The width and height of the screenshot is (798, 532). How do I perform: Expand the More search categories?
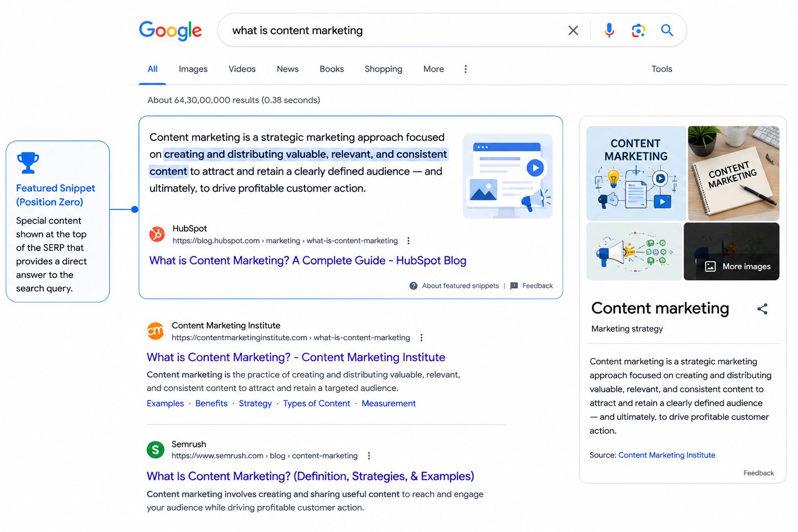tap(434, 69)
